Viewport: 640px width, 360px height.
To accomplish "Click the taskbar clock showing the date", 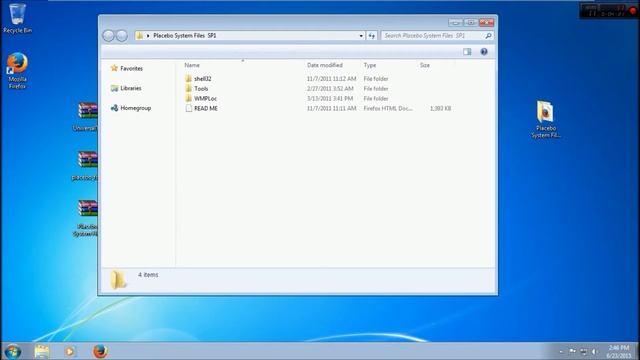I will 618,352.
